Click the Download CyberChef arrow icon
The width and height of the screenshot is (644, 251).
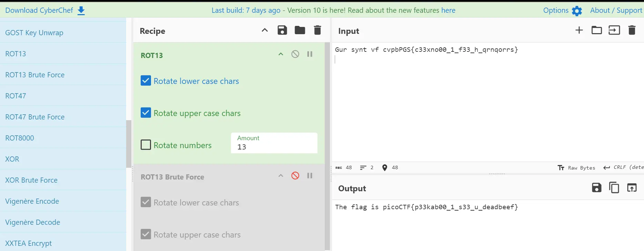(x=81, y=11)
